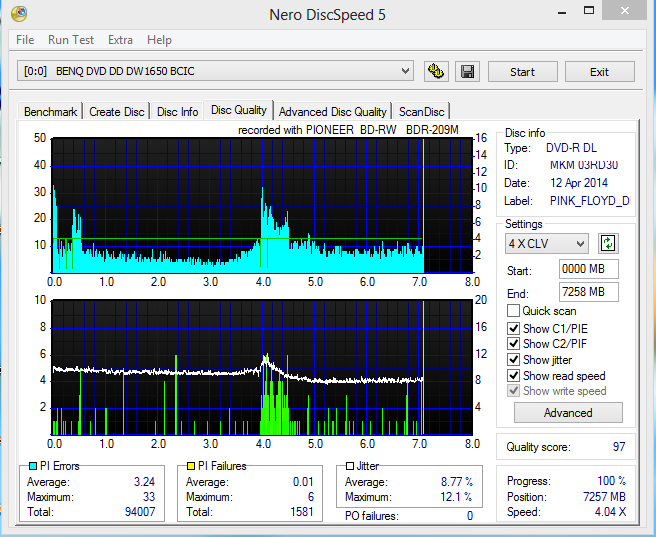This screenshot has height=537, width=656.
Task: Switch to the ScanDisc tab
Action: coord(421,112)
